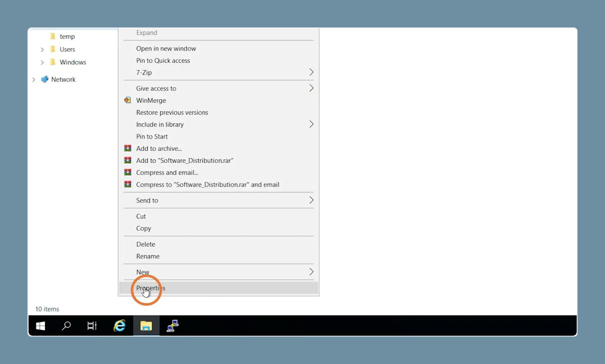Open the Include in library submenu arrow
Image resolution: width=605 pixels, height=364 pixels.
coord(311,124)
